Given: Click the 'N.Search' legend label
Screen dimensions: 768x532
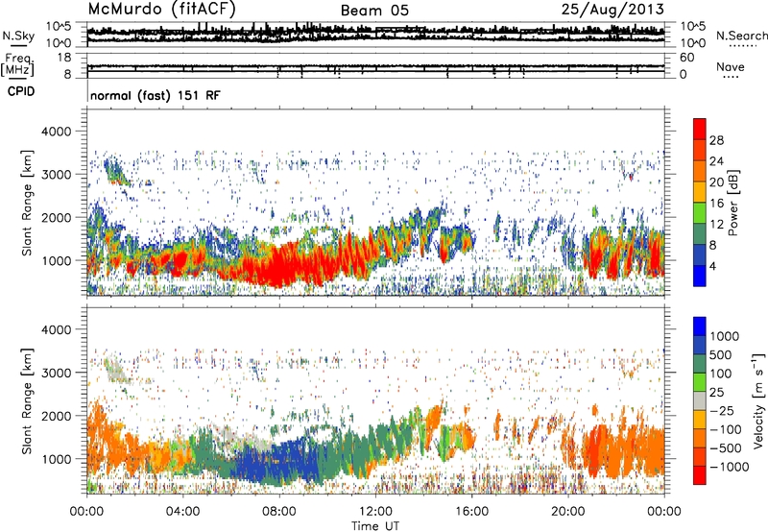Looking at the screenshot, I should 741,36.
